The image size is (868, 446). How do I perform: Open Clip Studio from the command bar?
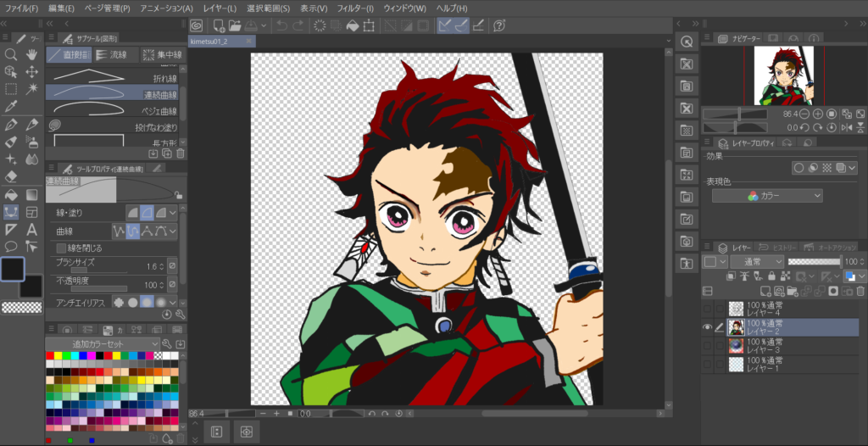196,25
